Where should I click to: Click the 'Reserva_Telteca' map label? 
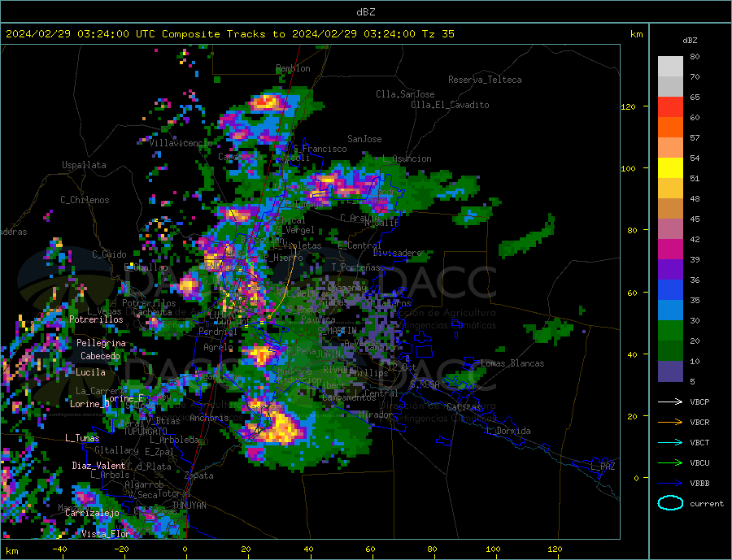point(485,80)
